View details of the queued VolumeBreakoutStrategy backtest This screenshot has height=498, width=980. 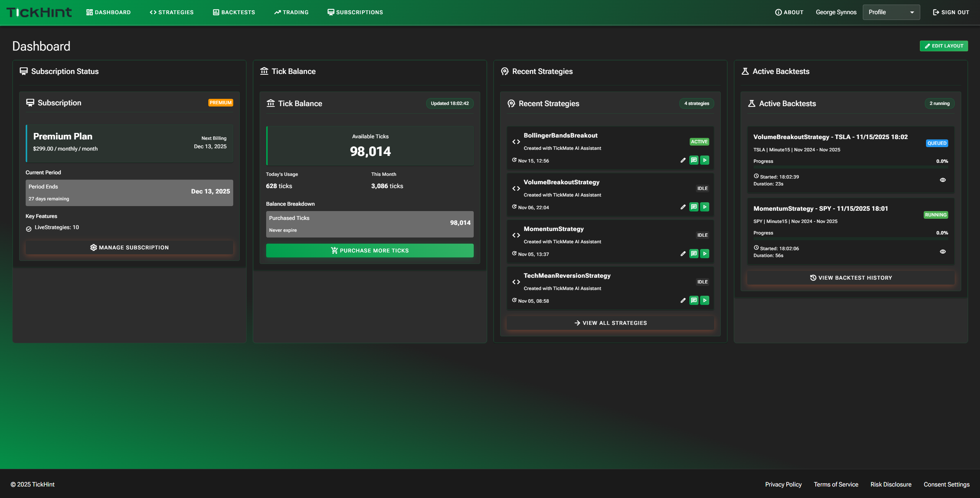coord(943,180)
